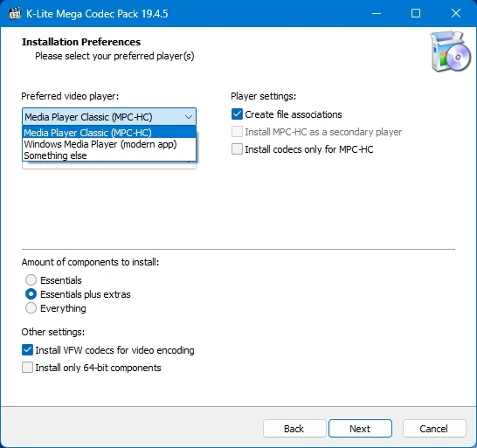The width and height of the screenshot is (477, 448).
Task: Toggle Install VFW codecs for video encoding
Action: (x=27, y=350)
